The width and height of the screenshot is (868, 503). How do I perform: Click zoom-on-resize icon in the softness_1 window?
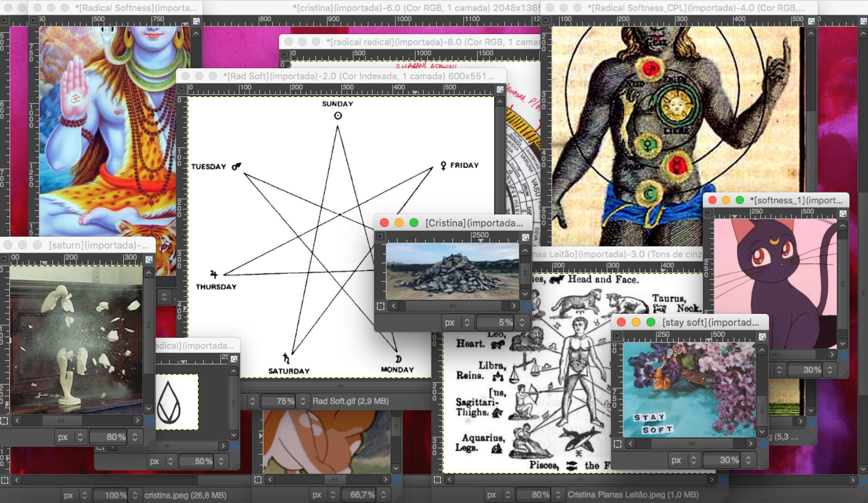pyautogui.click(x=843, y=213)
